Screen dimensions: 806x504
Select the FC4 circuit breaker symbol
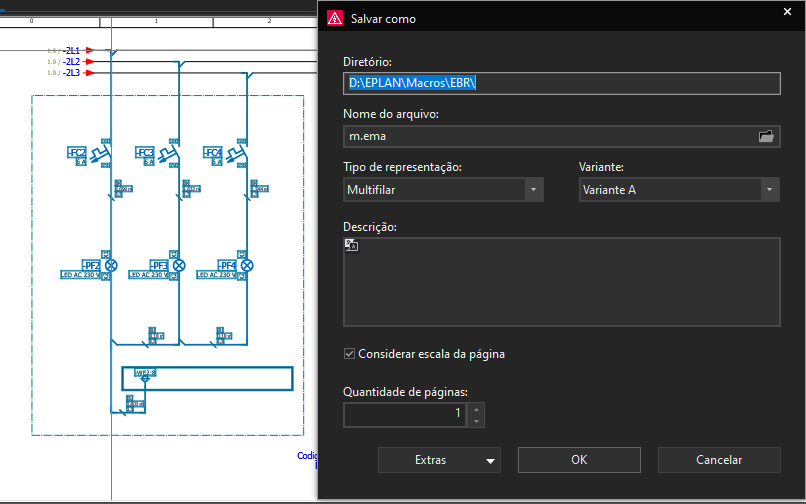coord(235,154)
